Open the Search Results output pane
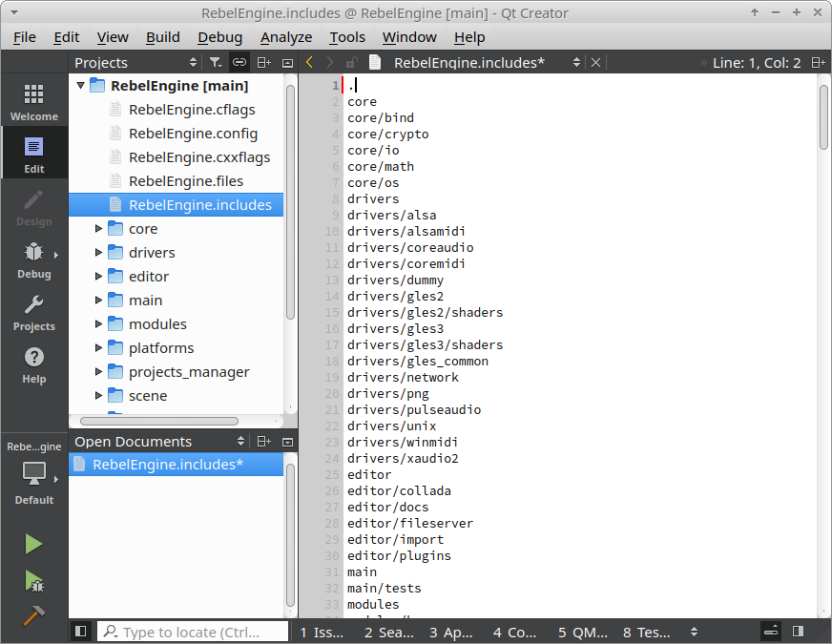This screenshot has width=832, height=644. pos(389,632)
